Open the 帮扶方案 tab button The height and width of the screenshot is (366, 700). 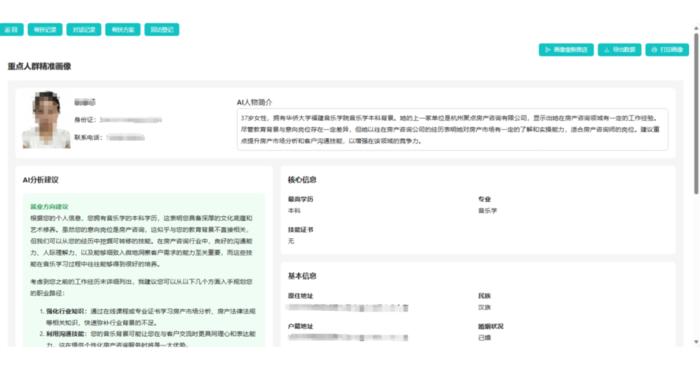(x=123, y=29)
